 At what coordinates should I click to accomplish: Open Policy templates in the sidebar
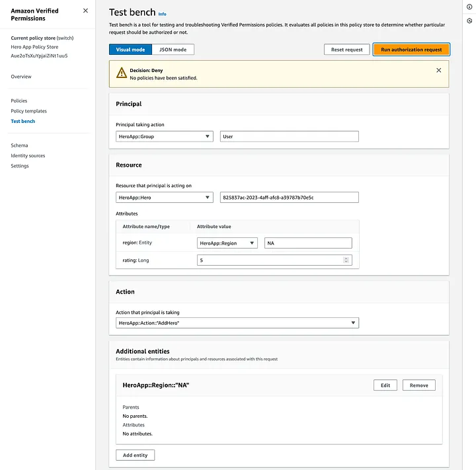(x=29, y=111)
